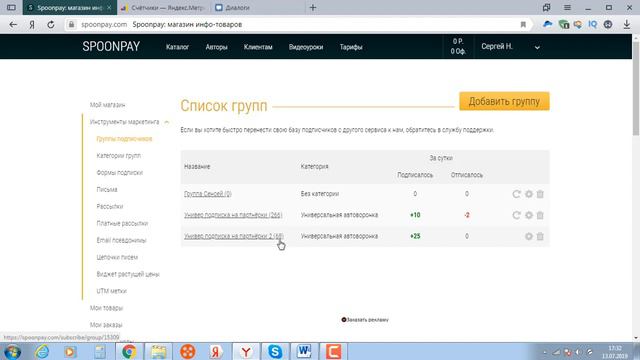This screenshot has height=360, width=640.
Task: Open Yandex home via Я icon in toolbar
Action: coord(32,24)
